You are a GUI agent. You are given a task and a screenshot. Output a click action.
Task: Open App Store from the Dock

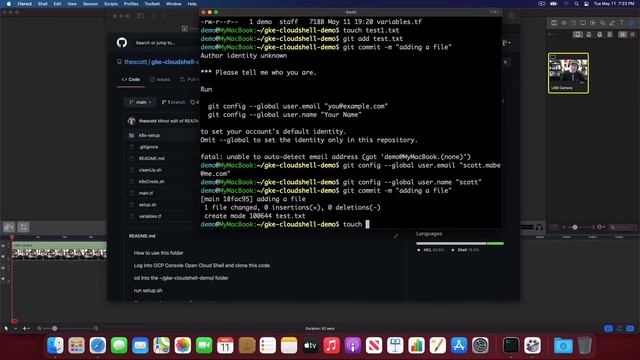pos(458,346)
